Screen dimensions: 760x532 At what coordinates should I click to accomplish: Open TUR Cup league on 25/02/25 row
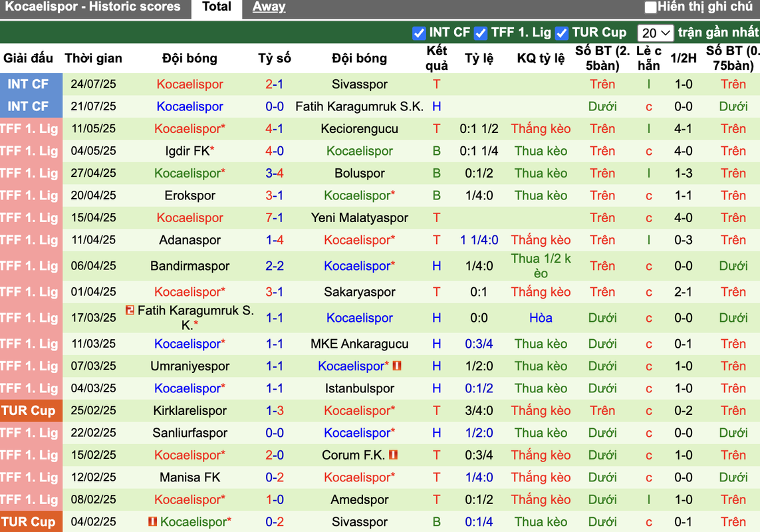pyautogui.click(x=28, y=410)
